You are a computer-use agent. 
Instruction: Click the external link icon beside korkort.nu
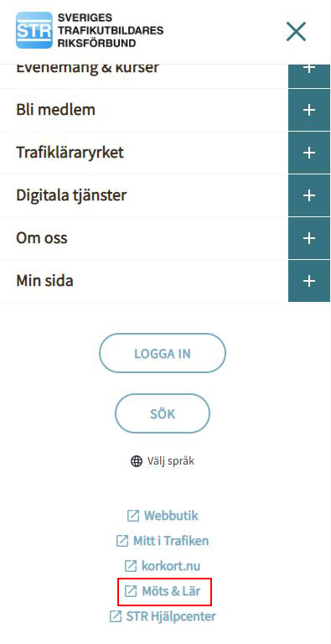coord(131,566)
